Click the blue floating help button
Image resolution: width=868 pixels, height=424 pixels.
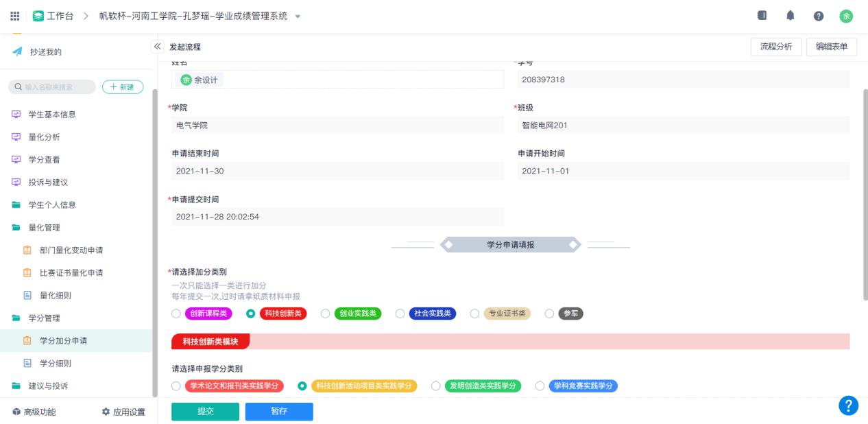click(848, 405)
